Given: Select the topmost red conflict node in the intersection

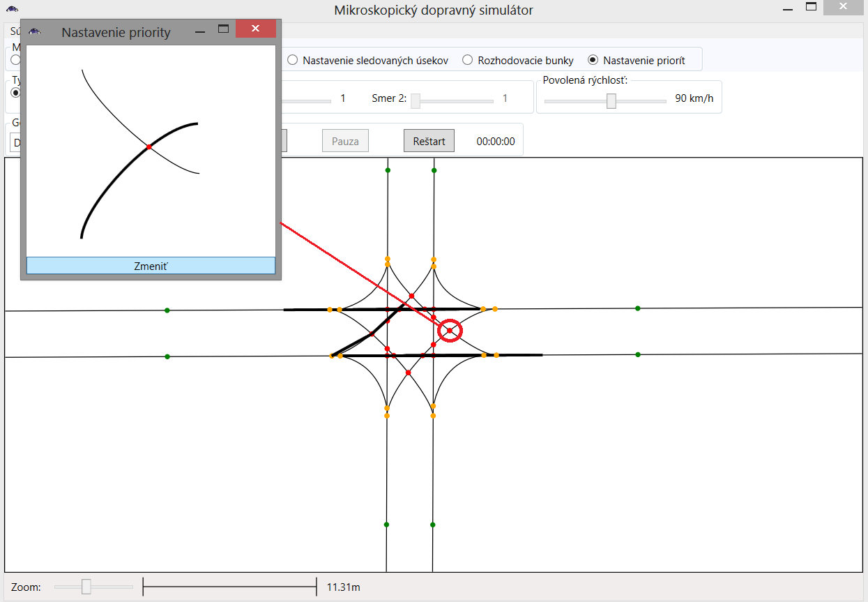Looking at the screenshot, I should pos(411,296).
